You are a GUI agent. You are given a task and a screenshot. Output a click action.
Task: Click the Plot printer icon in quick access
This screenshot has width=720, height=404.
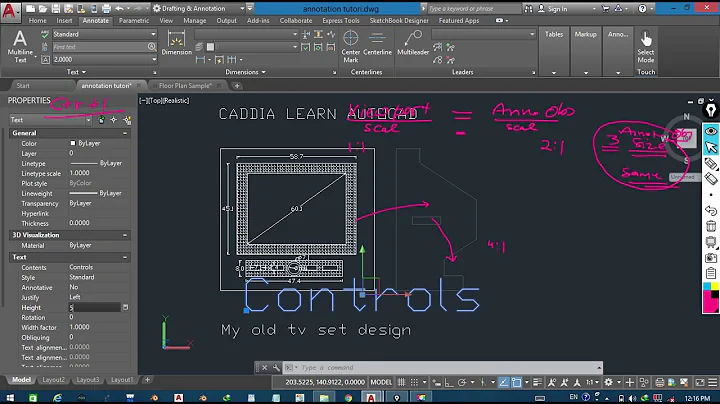point(106,8)
